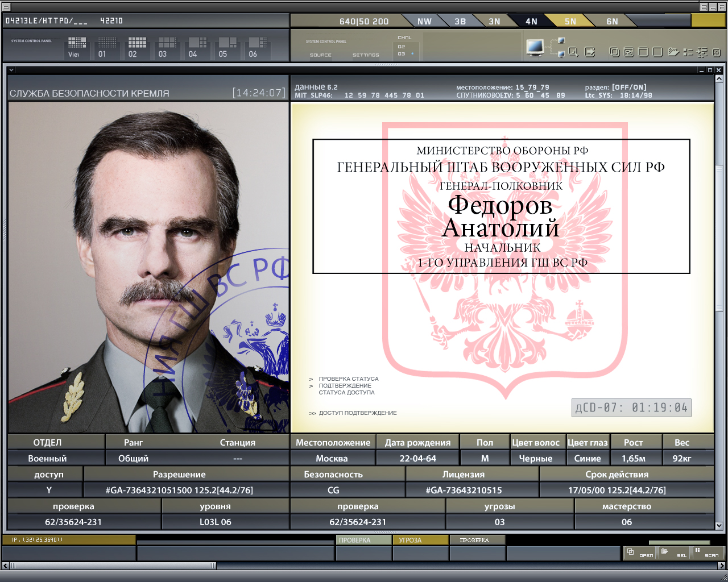This screenshot has height=582, width=728.
Task: Toggle the раздел [OFF/ON] switch
Action: [x=629, y=88]
